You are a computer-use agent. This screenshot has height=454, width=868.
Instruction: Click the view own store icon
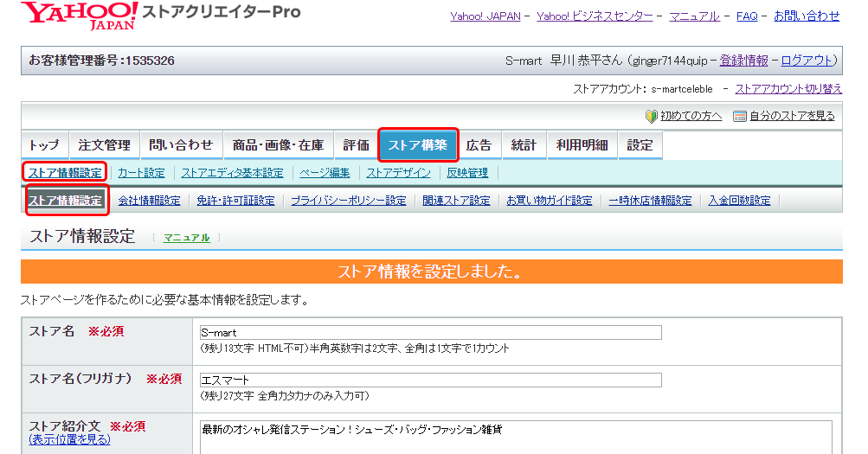(x=739, y=116)
